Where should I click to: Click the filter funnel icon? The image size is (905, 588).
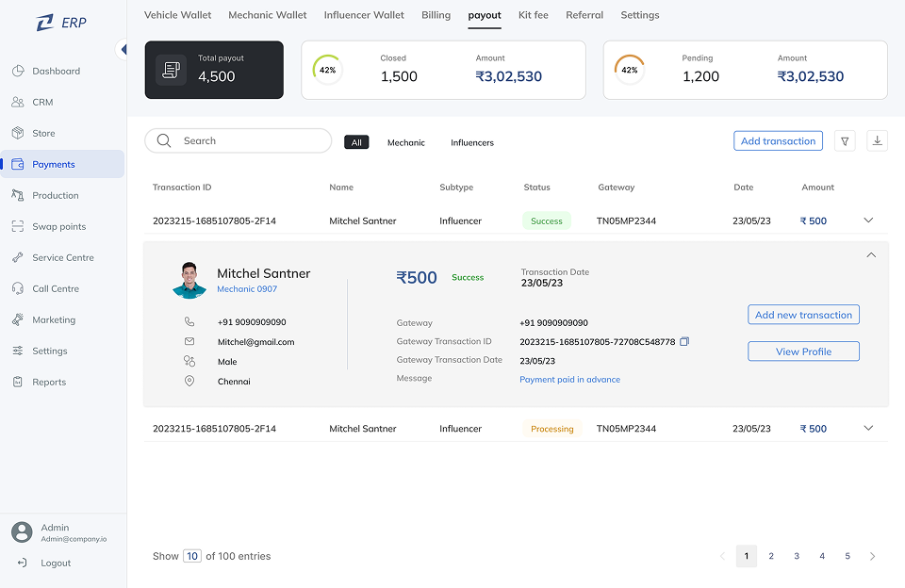[846, 141]
